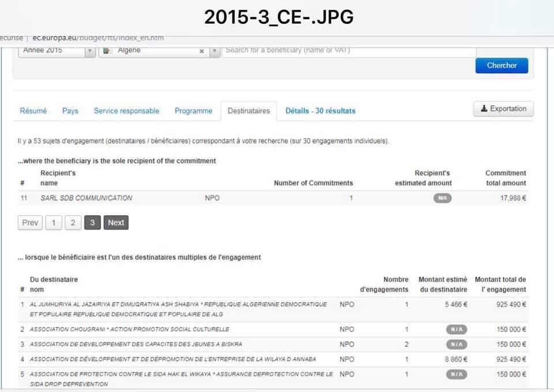
Task: Click the Exportation button
Action: pyautogui.click(x=503, y=109)
